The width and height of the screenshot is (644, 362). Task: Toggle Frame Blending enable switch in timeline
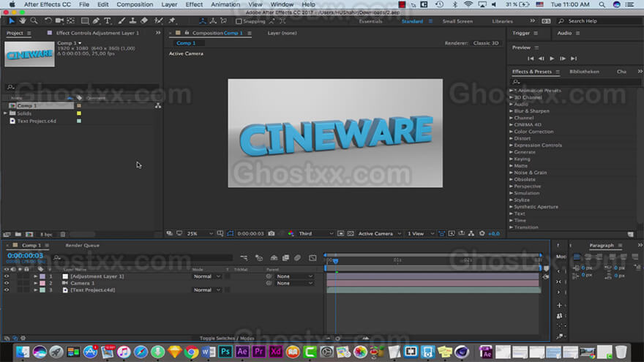point(285,257)
